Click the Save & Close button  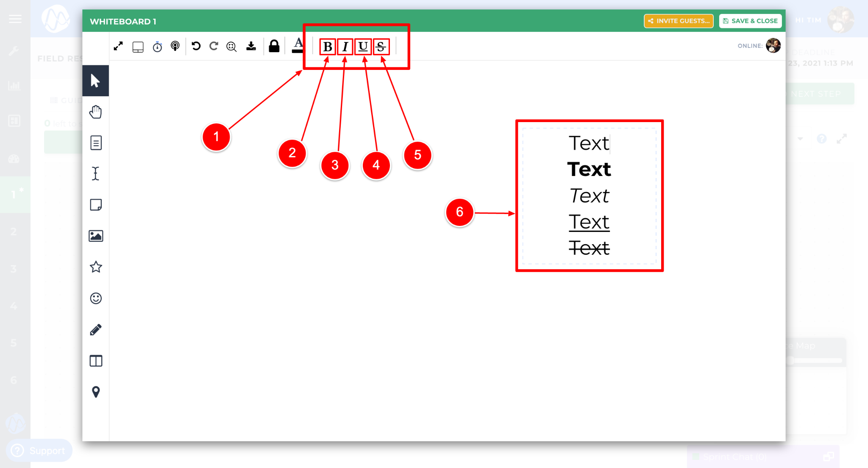(750, 21)
